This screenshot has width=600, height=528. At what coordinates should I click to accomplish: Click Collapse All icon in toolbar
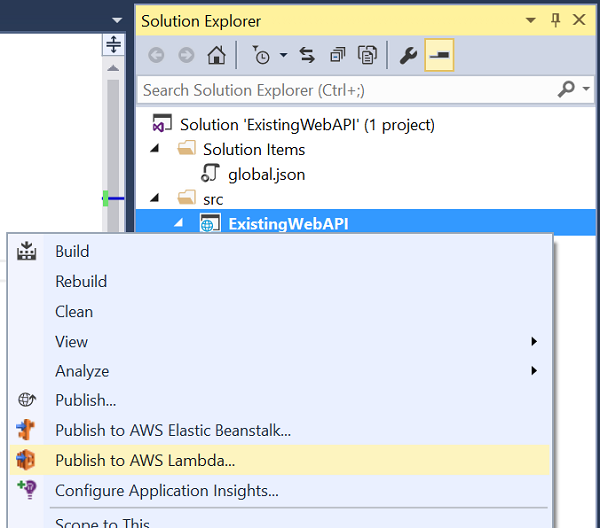pyautogui.click(x=338, y=55)
